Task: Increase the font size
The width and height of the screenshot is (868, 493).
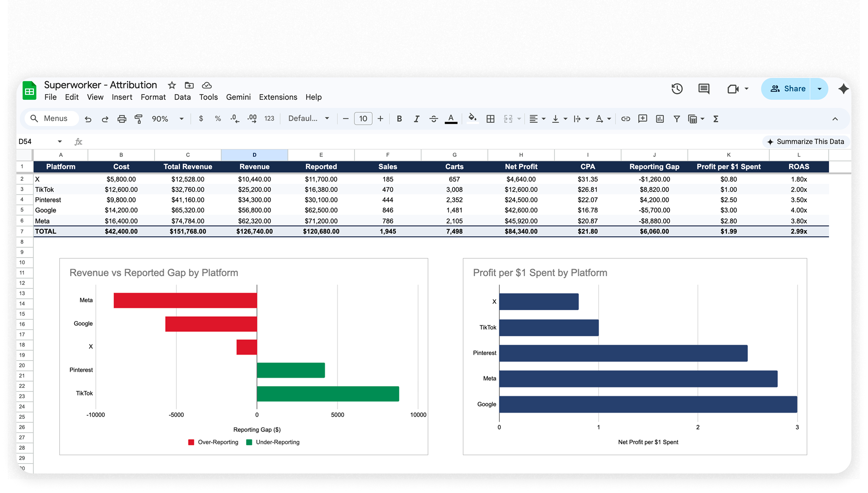Action: point(380,119)
